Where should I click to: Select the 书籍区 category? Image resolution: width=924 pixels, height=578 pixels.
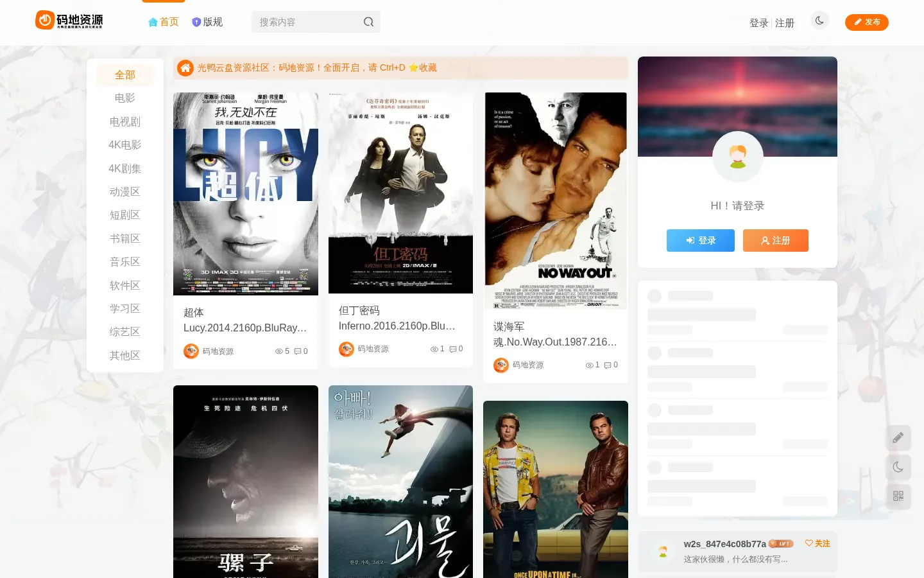click(x=125, y=239)
